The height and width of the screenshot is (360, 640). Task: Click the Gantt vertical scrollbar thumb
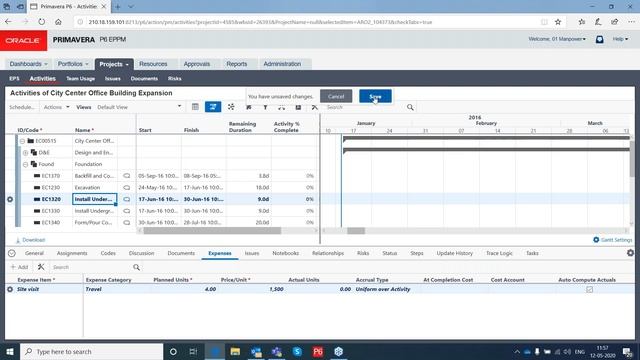point(632,159)
